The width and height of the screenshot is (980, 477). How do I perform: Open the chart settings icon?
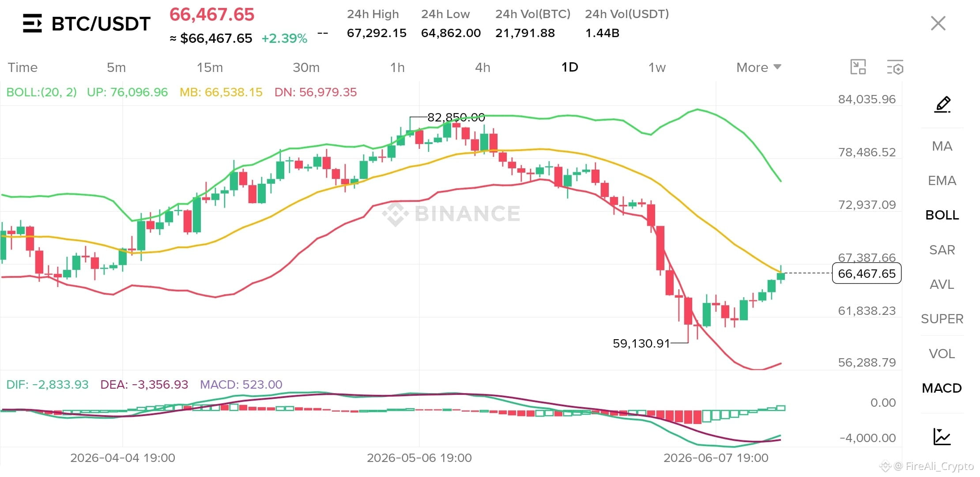pyautogui.click(x=895, y=67)
